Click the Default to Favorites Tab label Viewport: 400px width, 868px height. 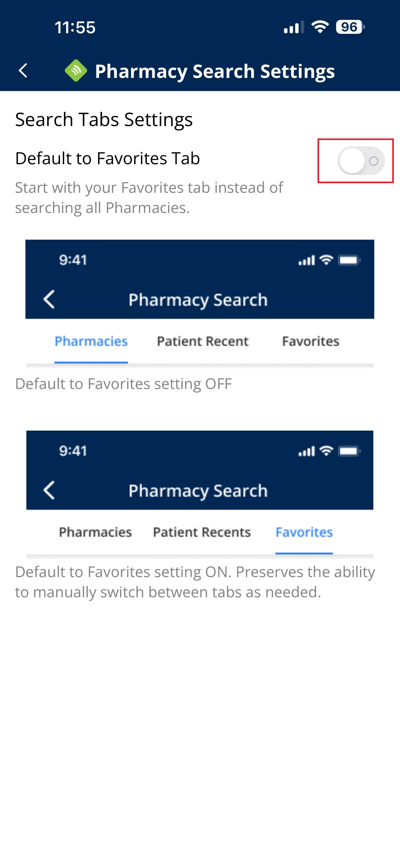107,158
